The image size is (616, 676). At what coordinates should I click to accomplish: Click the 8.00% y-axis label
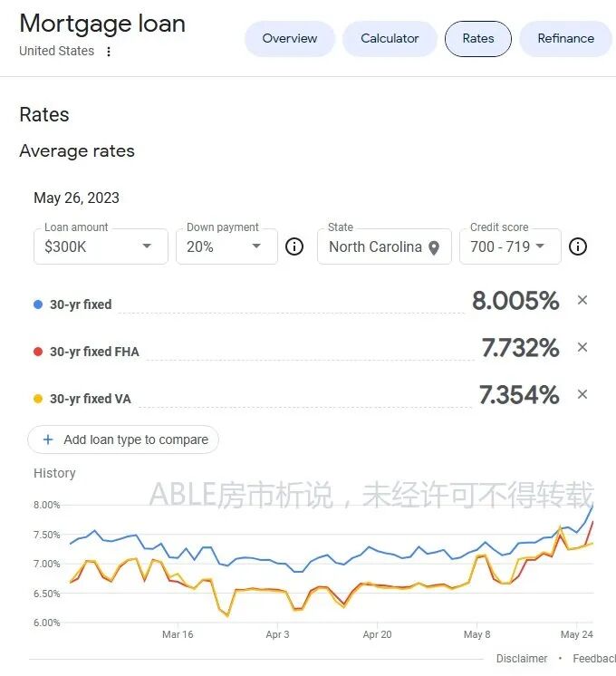pos(47,505)
